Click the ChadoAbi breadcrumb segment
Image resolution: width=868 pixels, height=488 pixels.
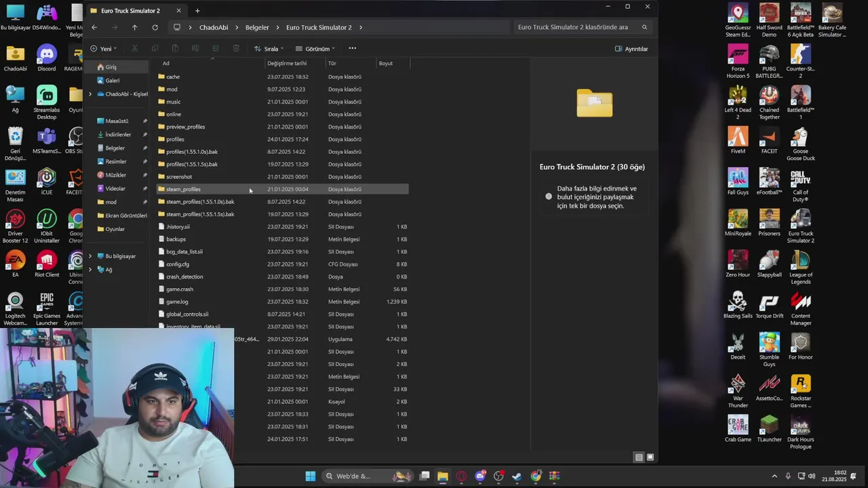coord(214,27)
